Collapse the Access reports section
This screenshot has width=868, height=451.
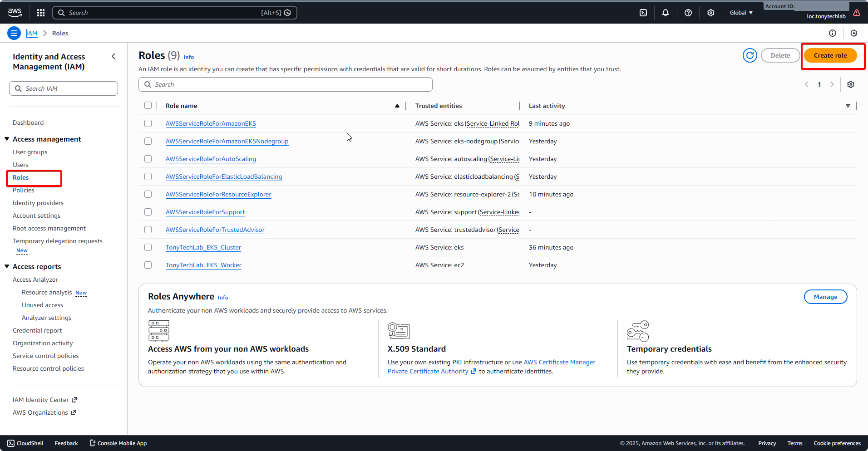(x=7, y=266)
